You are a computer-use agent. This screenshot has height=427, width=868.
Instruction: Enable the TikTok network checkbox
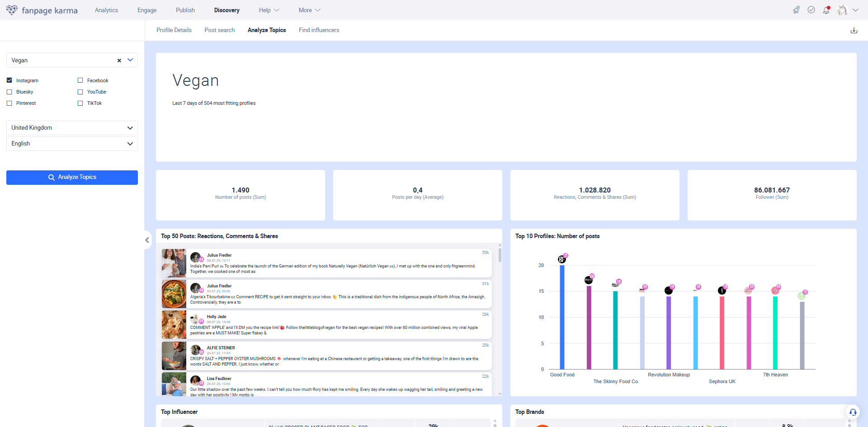[x=80, y=103]
